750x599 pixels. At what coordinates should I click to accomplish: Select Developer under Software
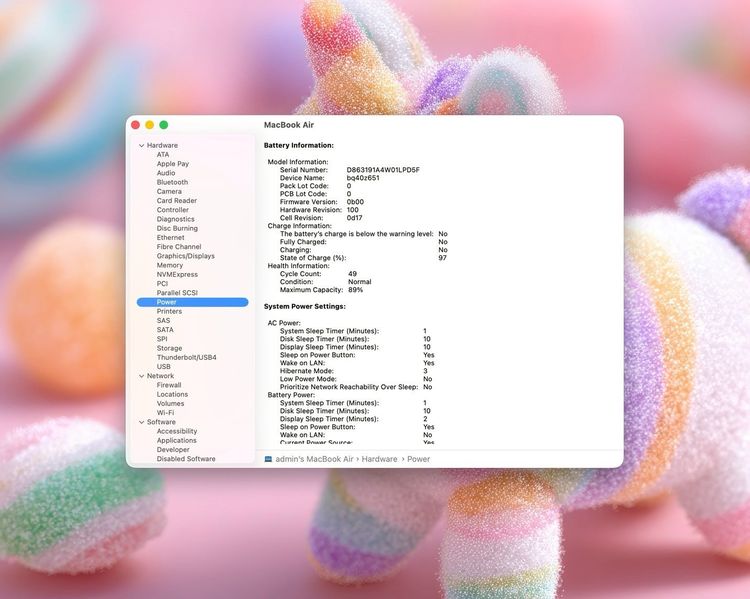(x=173, y=450)
